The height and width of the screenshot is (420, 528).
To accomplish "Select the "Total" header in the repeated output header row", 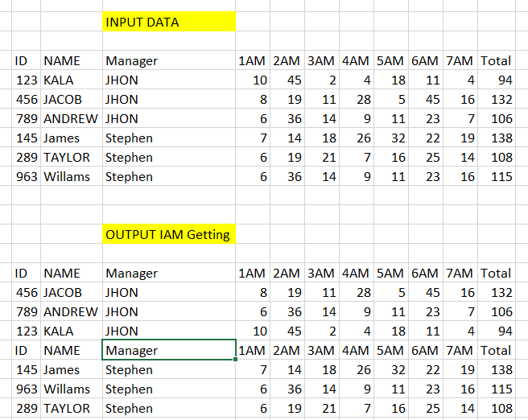I will point(497,350).
